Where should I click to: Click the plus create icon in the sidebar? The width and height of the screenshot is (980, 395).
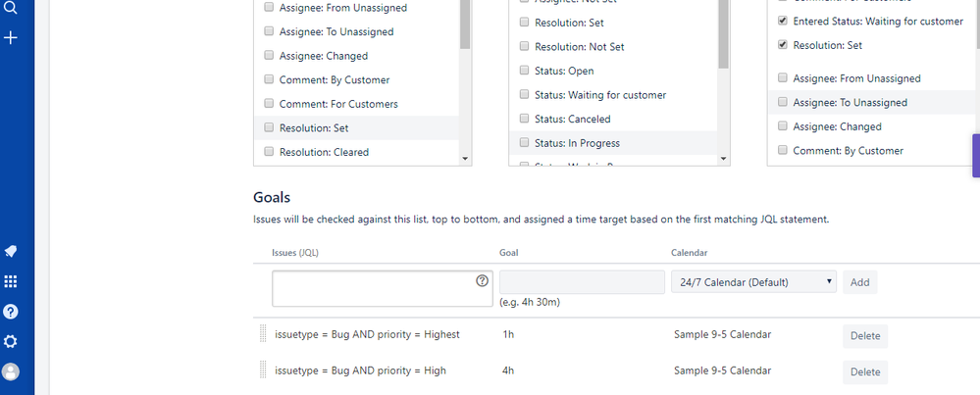tap(11, 38)
